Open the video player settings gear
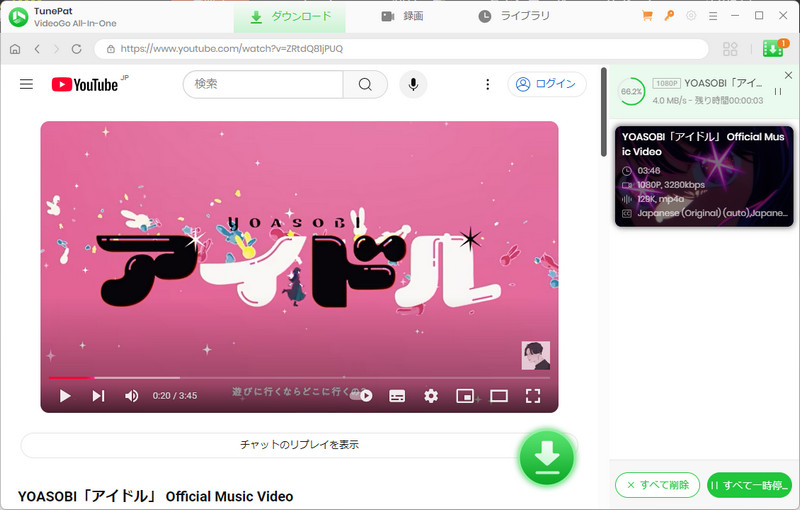The image size is (800, 510). [x=431, y=396]
